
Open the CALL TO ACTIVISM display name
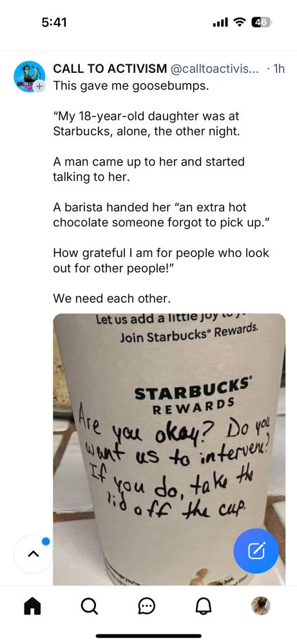point(110,69)
